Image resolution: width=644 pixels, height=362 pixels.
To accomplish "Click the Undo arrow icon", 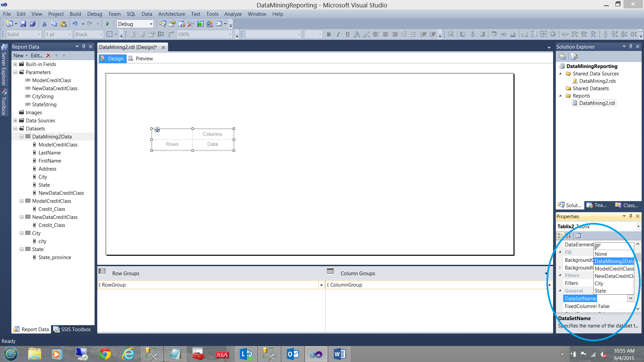I will (75, 24).
